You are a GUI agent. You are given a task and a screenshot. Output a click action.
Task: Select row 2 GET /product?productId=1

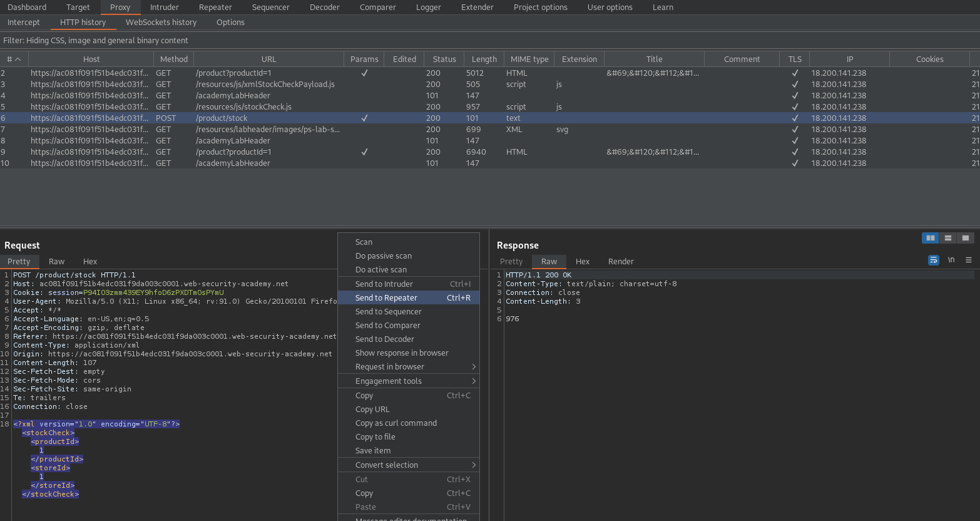tap(490, 73)
